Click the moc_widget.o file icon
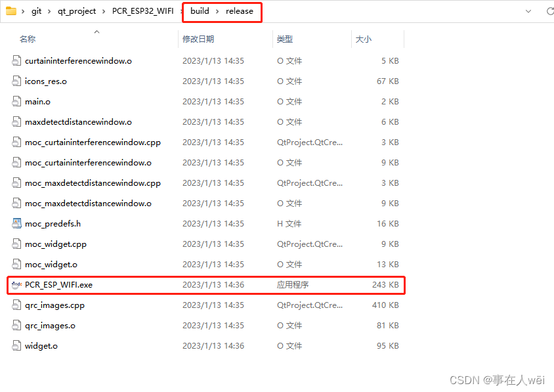The width and height of the screenshot is (554, 392). [16, 265]
